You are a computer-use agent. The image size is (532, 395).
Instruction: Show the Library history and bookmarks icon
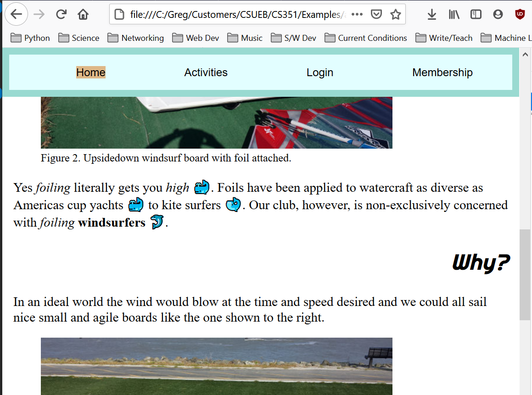point(454,14)
